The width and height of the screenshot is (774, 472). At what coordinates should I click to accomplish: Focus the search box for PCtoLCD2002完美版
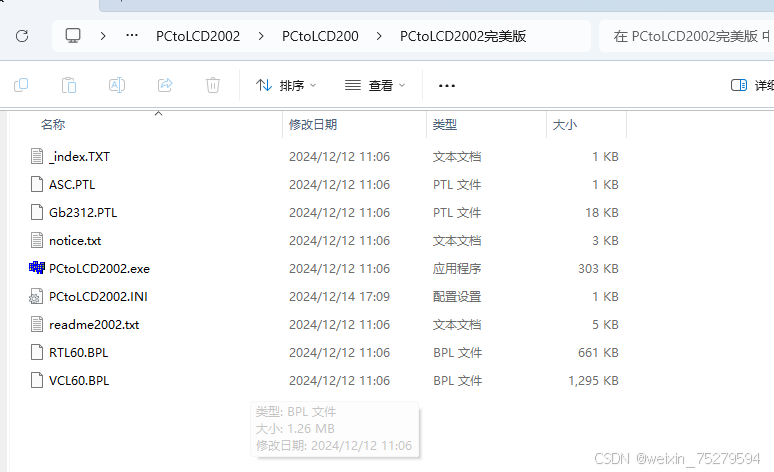(x=686, y=36)
